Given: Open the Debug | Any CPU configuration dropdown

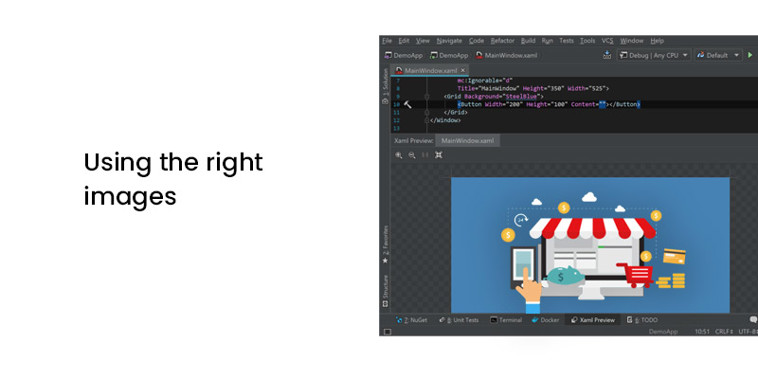Looking at the screenshot, I should [x=654, y=56].
